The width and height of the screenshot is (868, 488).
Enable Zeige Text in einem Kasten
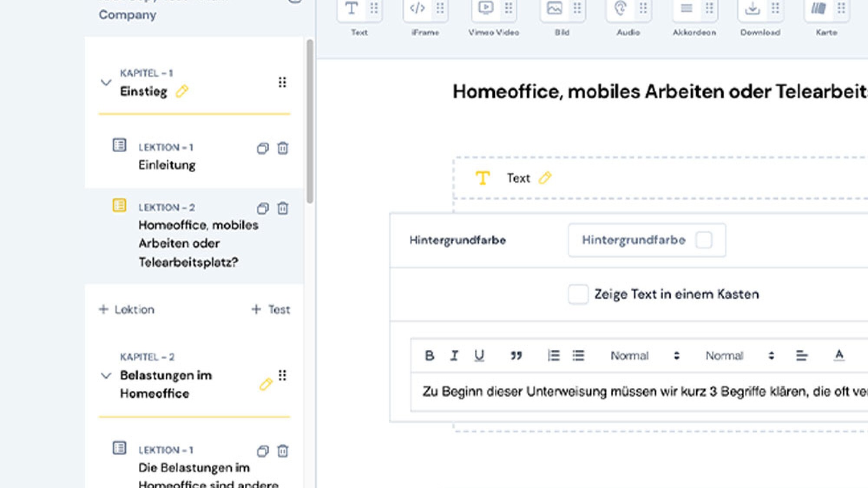[578, 295]
